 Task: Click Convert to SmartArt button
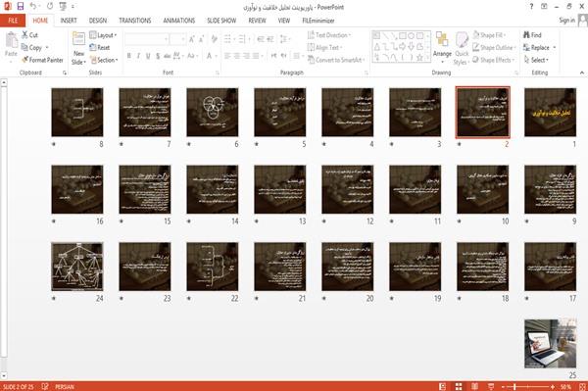point(336,60)
